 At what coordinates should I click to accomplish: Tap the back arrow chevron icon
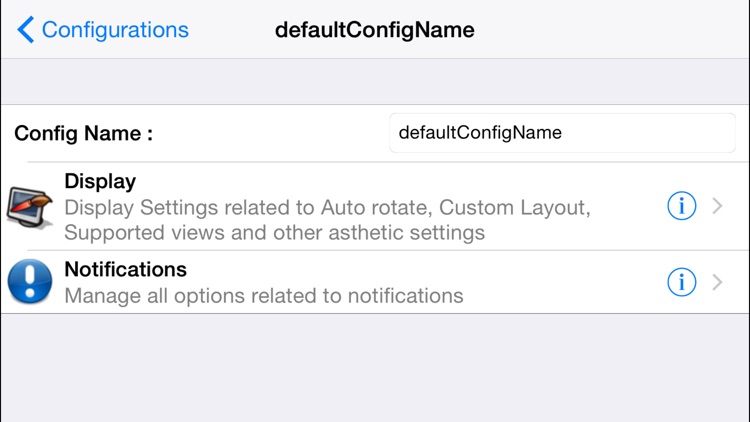point(25,30)
